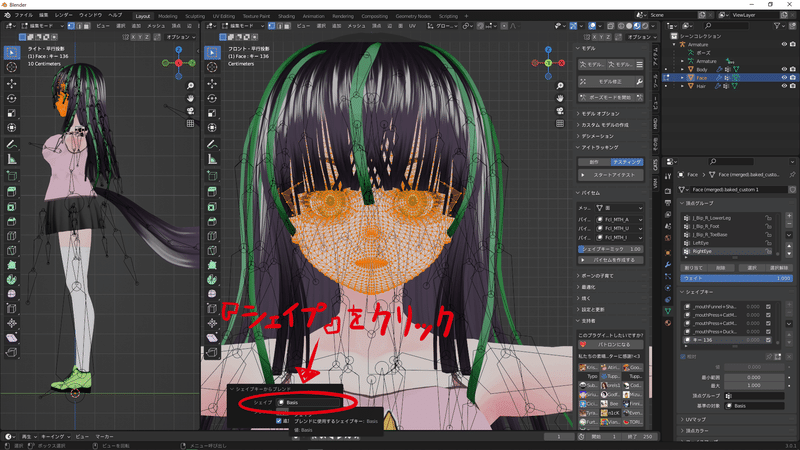The height and width of the screenshot is (450, 800).
Task: Activate Inset Faces tool in center viewport toolbar
Action: [x=212, y=207]
